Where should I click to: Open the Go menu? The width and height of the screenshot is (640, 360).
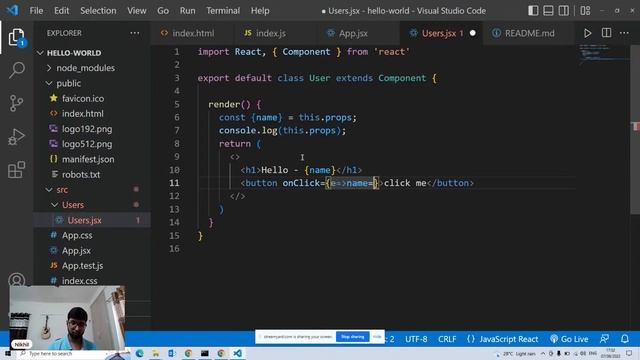click(x=163, y=11)
